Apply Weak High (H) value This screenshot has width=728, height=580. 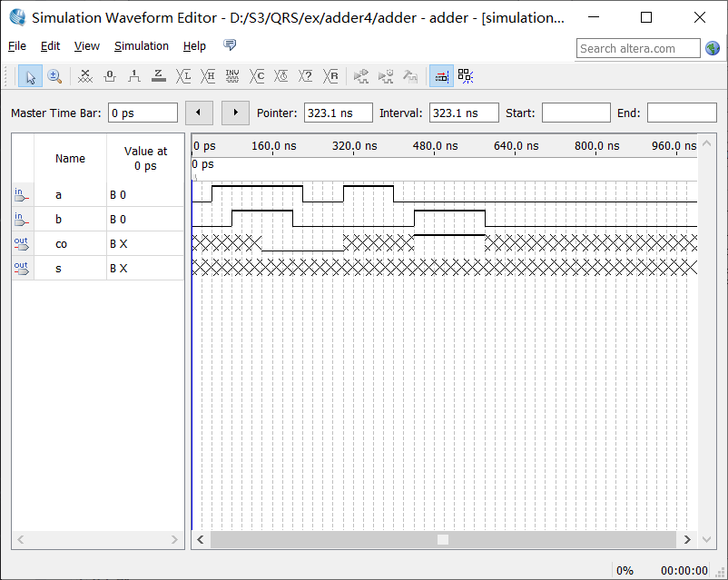coord(208,76)
